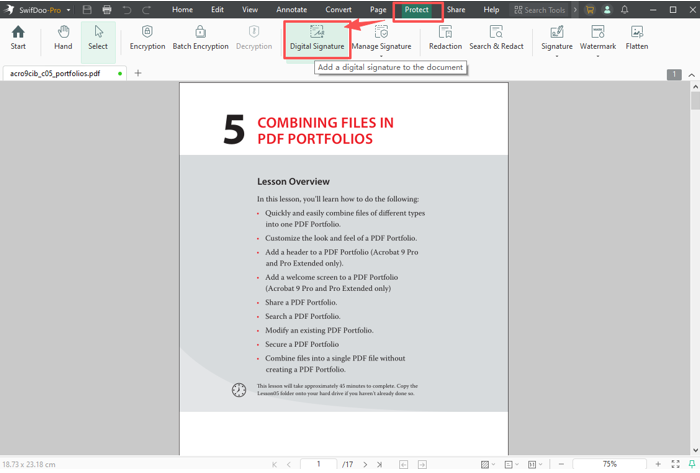Image resolution: width=700 pixels, height=473 pixels.
Task: Select the acro9cib_c05_portfolios.pdf document tab
Action: pyautogui.click(x=64, y=73)
